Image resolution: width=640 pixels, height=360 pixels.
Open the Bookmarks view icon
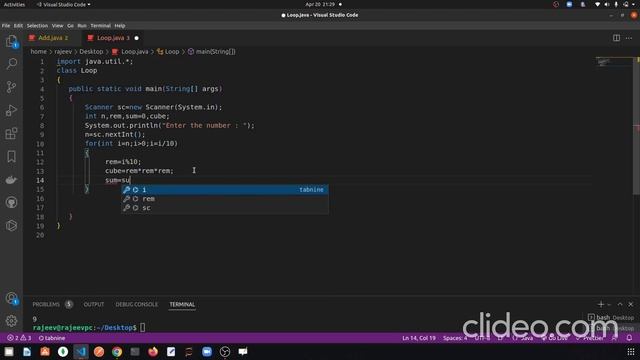tap(11, 156)
